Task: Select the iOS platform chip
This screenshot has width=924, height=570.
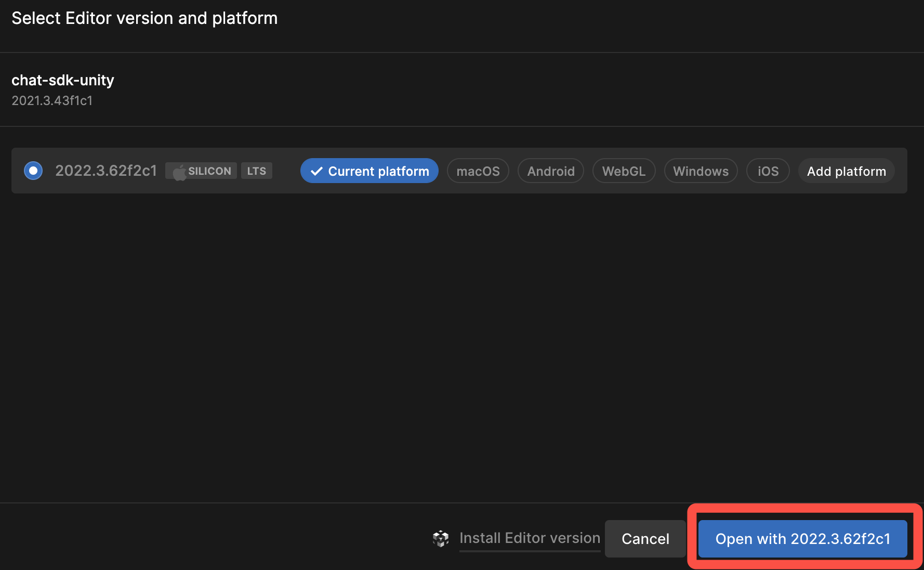Action: [768, 171]
